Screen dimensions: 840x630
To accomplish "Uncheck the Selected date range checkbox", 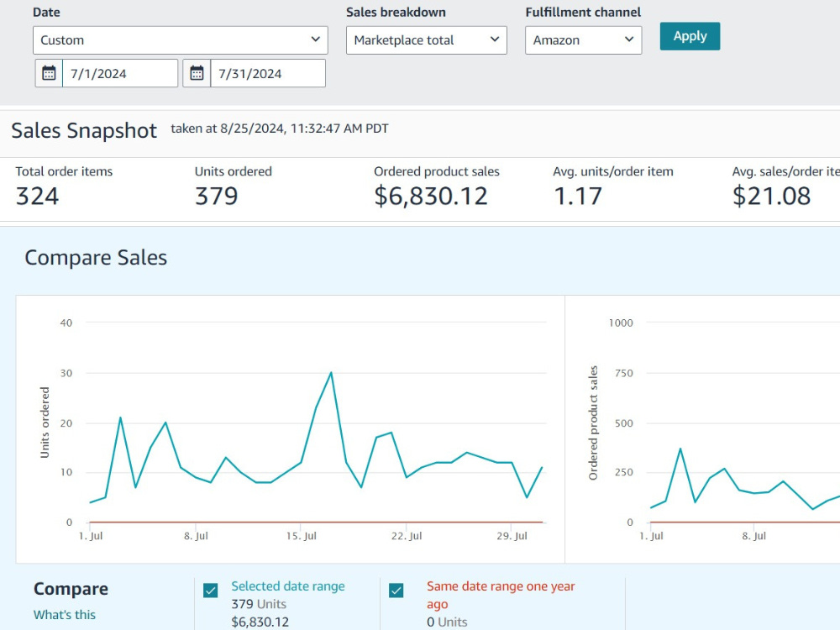I will coord(211,591).
